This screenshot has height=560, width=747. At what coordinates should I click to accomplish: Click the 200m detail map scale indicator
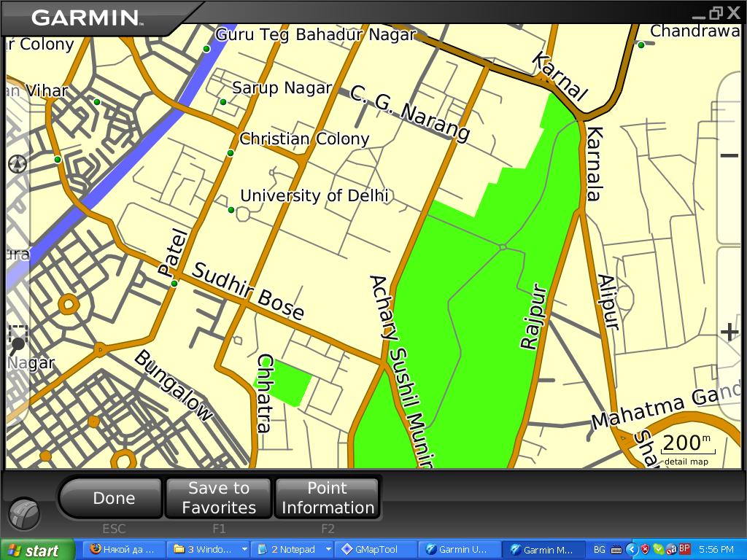point(687,448)
